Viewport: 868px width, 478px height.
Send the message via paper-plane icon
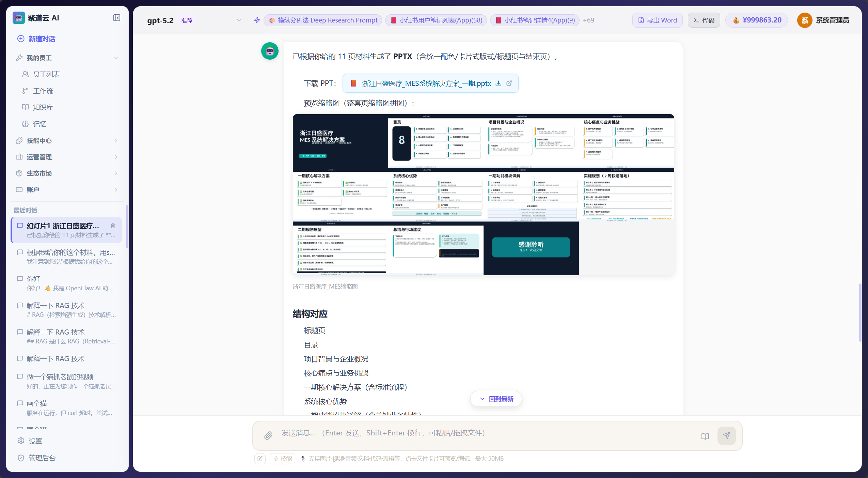coord(726,435)
